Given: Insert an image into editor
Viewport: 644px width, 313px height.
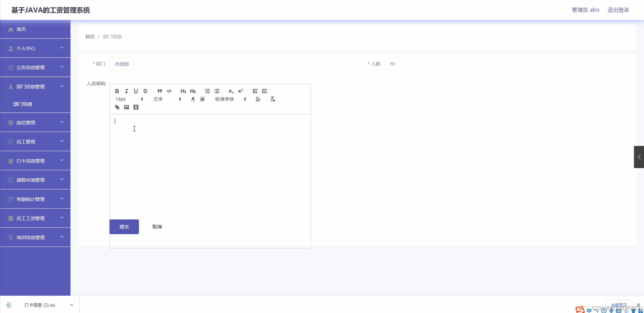Looking at the screenshot, I should 126,107.
